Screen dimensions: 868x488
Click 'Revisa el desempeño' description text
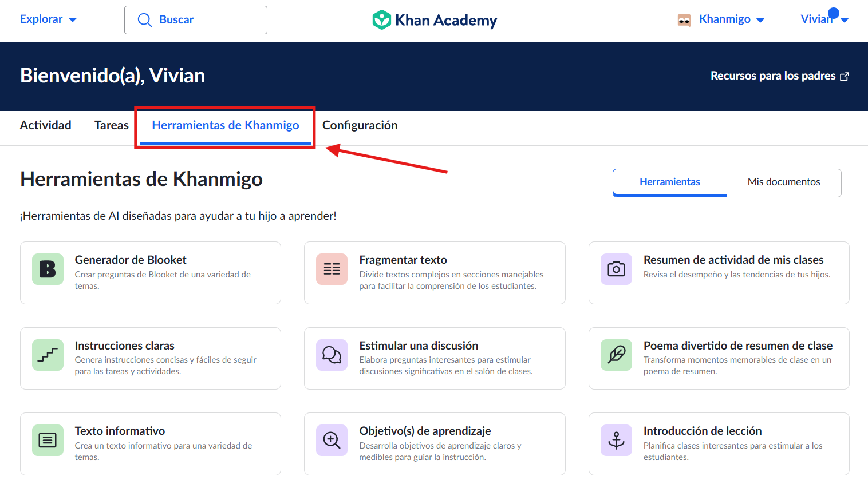click(737, 275)
